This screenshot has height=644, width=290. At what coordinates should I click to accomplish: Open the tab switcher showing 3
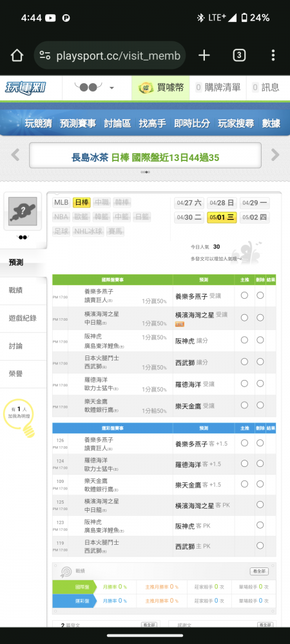point(239,55)
